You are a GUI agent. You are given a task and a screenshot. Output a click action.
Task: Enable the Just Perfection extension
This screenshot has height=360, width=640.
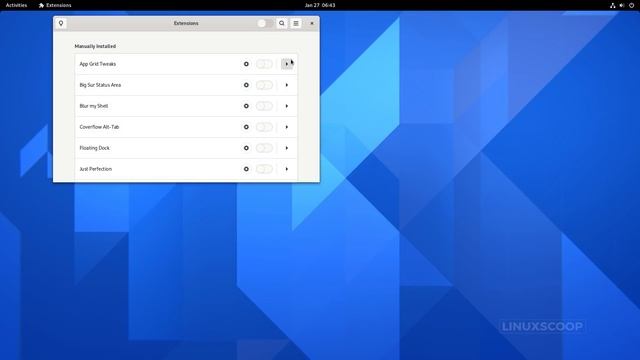point(264,169)
